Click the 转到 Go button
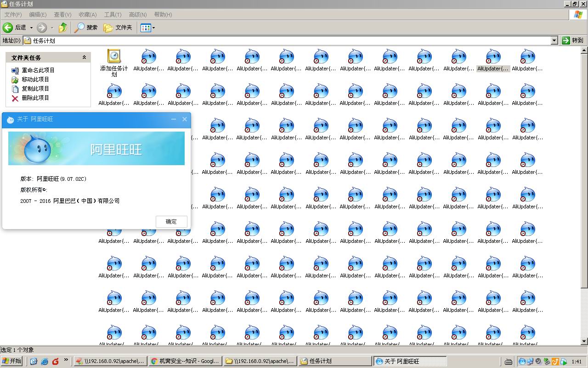This screenshot has width=588, height=368. pyautogui.click(x=572, y=40)
